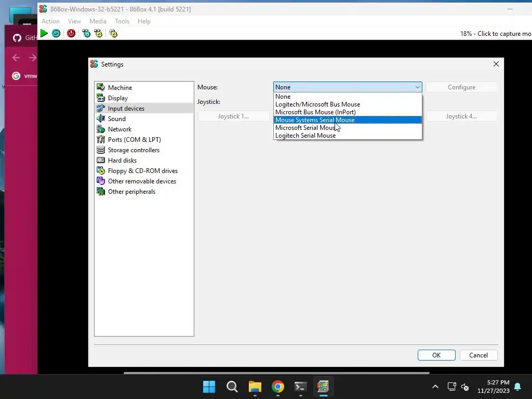This screenshot has width=532, height=399.
Task: Click the Ctrl+Alt+Esc toolbar icon
Action: (x=98, y=33)
